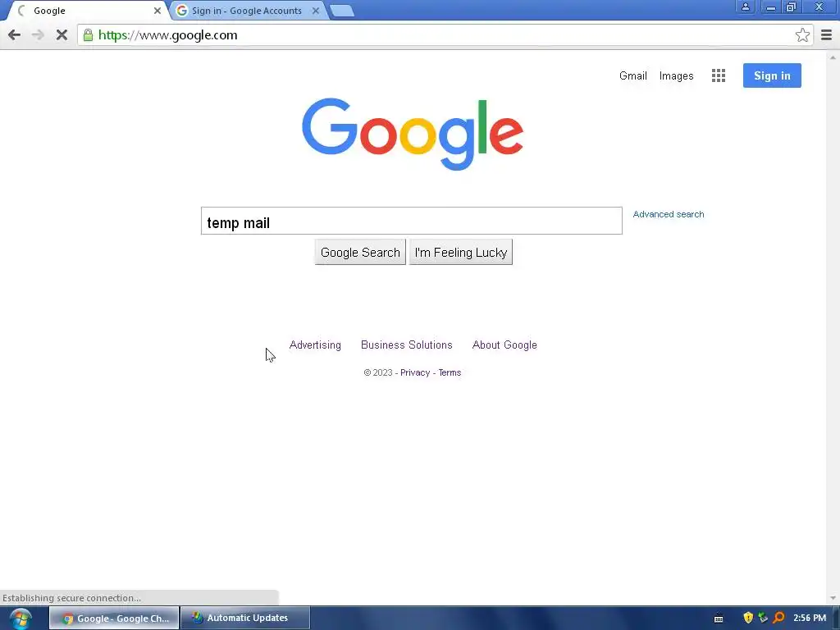This screenshot has height=630, width=840.
Task: Open the Automatic Updates taskbar window
Action: [245, 619]
